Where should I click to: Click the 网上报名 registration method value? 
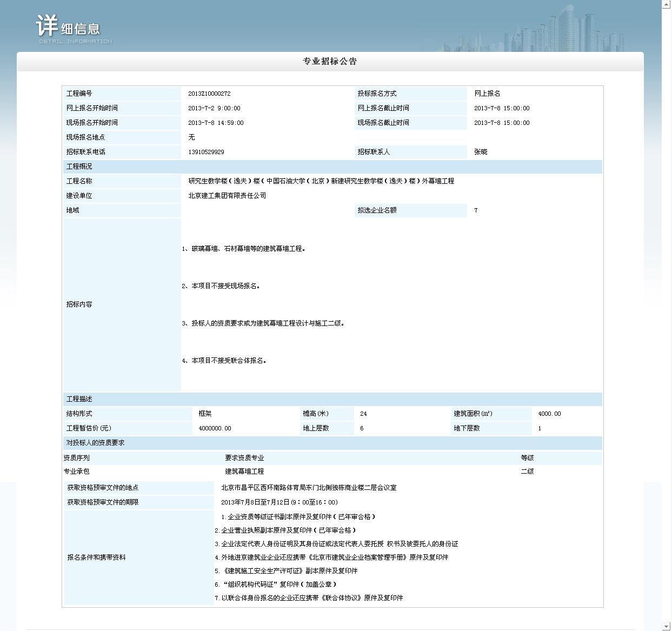tap(487, 94)
